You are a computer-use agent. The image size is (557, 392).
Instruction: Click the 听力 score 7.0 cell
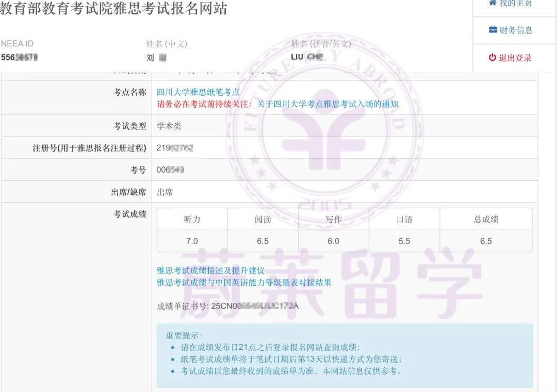pyautogui.click(x=192, y=241)
